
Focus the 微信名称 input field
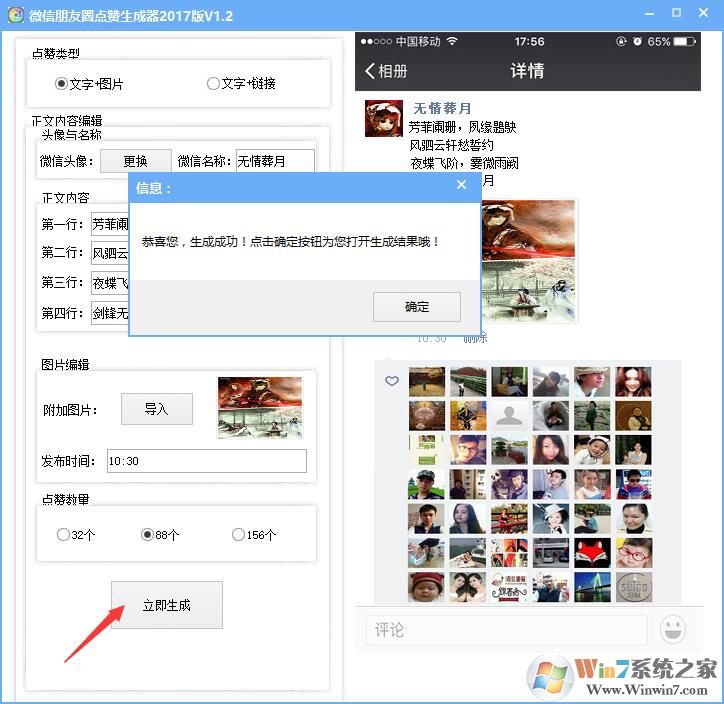pyautogui.click(x=275, y=161)
